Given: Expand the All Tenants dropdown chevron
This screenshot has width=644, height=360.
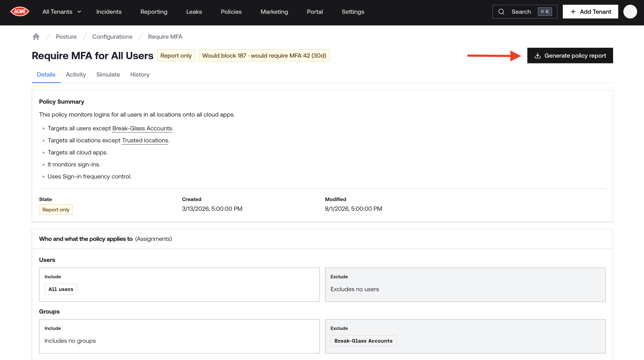Looking at the screenshot, I should 79,12.
